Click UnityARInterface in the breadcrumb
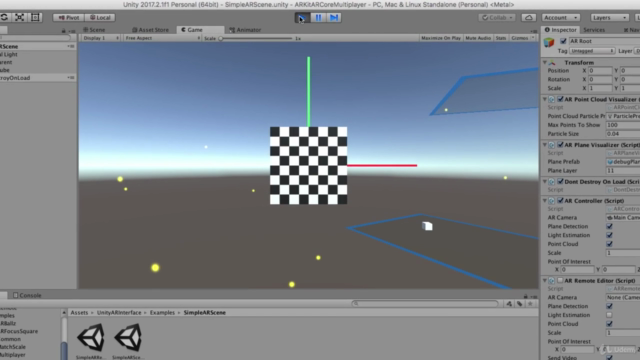The image size is (640, 360). click(x=119, y=313)
